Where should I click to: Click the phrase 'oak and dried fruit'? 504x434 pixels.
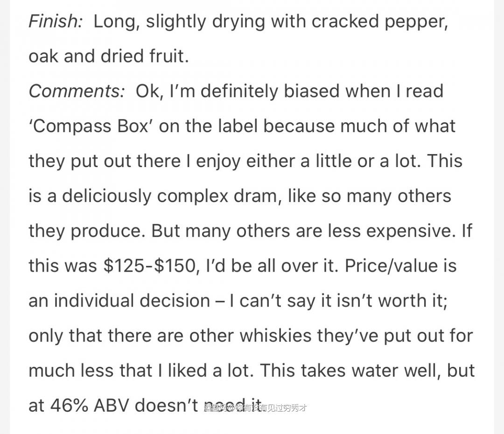[108, 56]
